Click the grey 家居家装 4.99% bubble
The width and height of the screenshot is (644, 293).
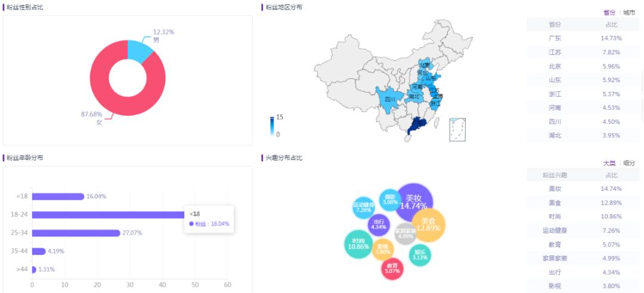coord(405,234)
